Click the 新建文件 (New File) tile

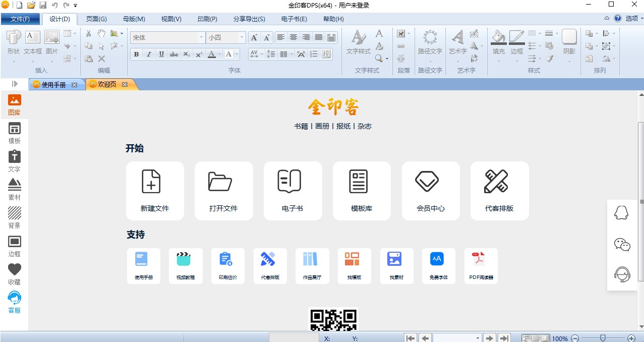(155, 191)
